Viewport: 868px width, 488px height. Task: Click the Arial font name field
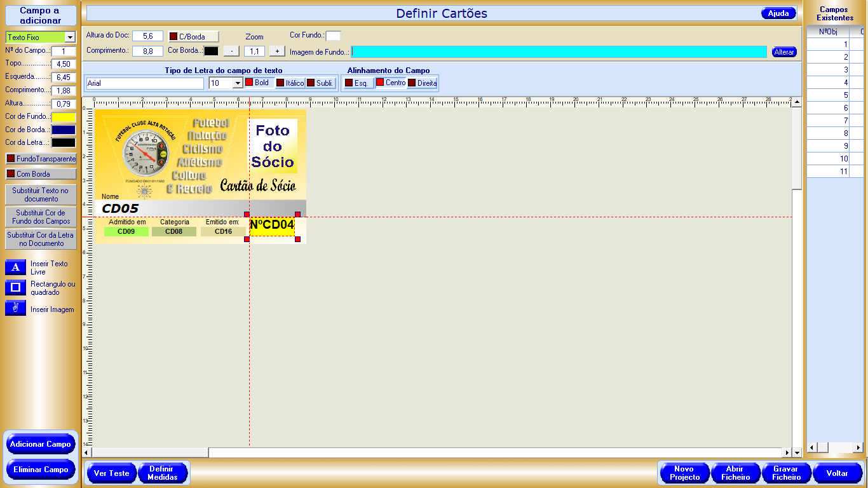144,83
